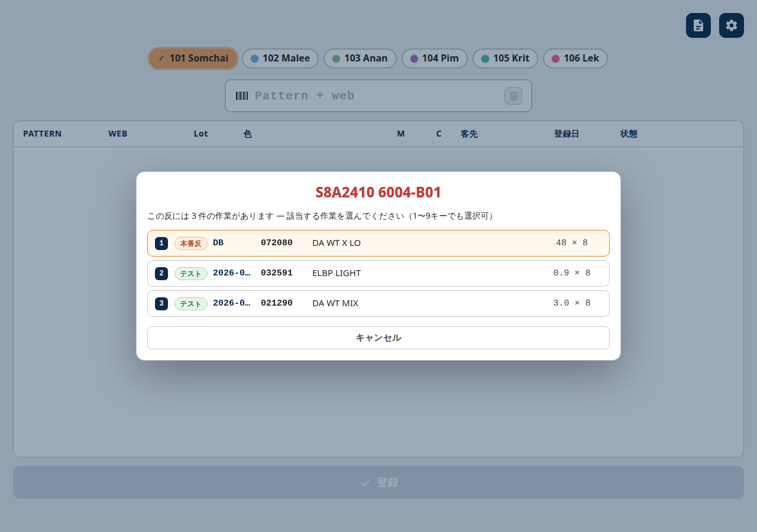757x532 pixels.
Task: Click the PATTERN column header
Action: pos(43,134)
